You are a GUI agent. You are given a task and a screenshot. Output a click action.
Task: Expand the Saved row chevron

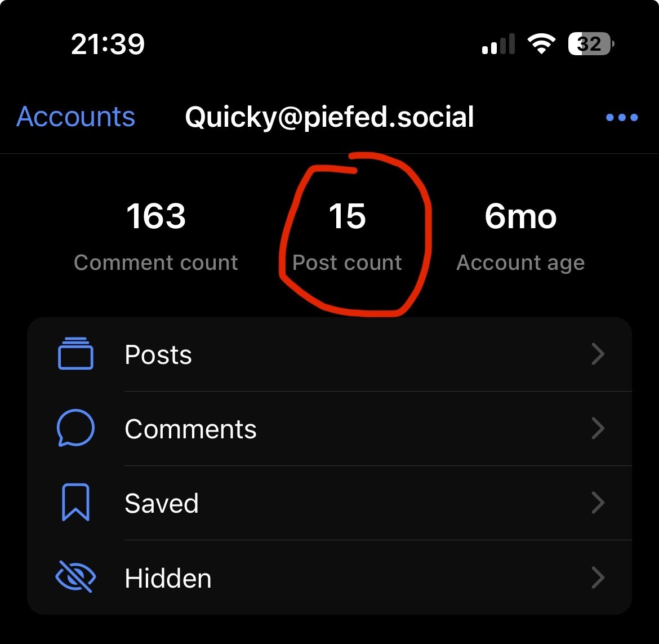pos(598,503)
